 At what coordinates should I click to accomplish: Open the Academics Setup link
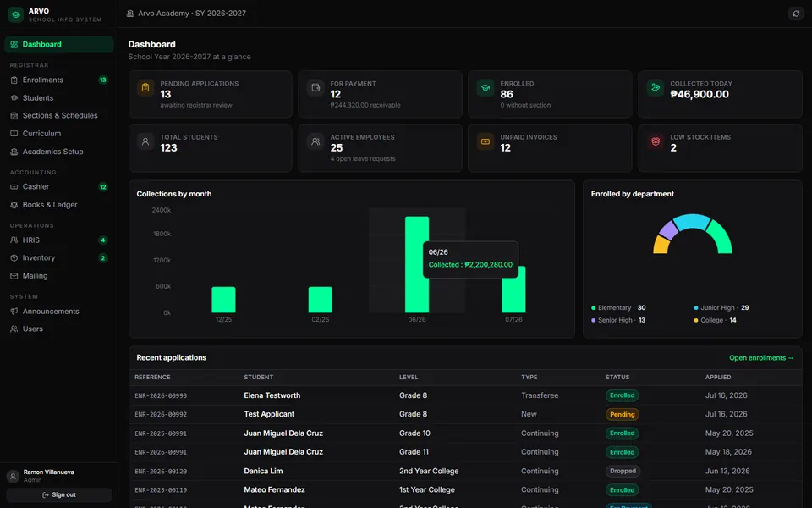coord(59,152)
